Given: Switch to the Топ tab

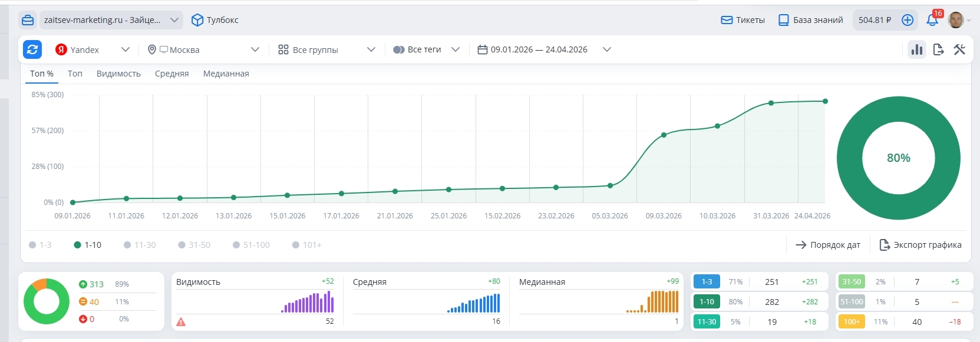Looking at the screenshot, I should (75, 74).
